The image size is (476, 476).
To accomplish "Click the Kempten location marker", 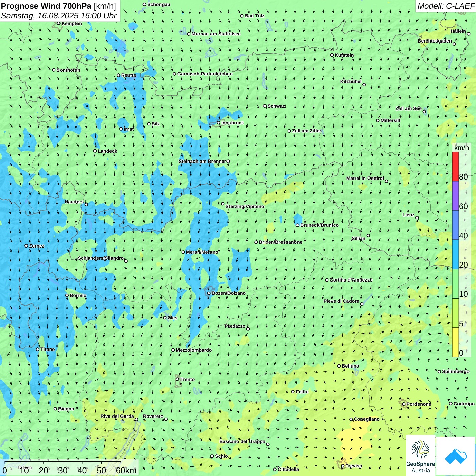I will pyautogui.click(x=59, y=23).
